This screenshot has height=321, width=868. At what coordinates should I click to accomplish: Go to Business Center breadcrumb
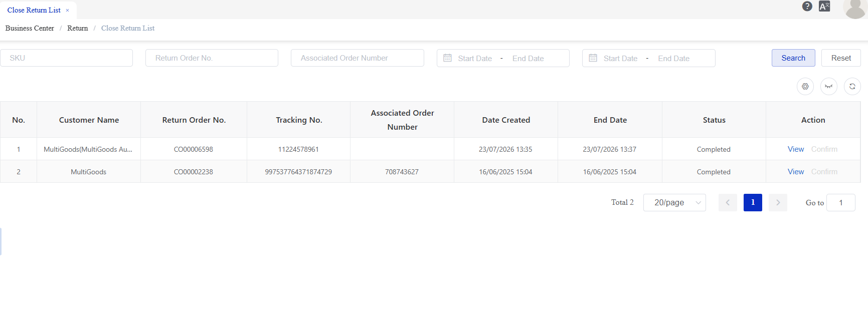click(x=30, y=28)
